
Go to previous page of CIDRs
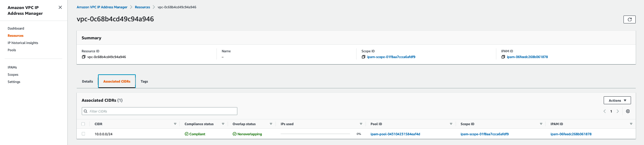604,111
